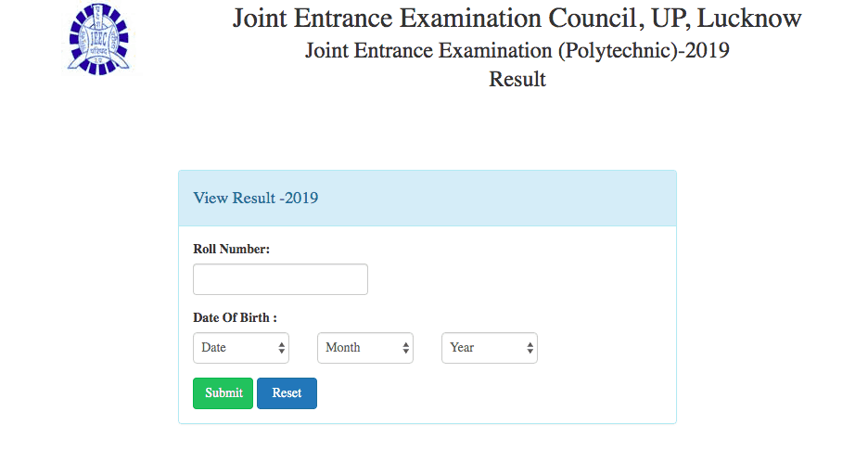Click the Date dropdown arrow icon

(x=281, y=348)
